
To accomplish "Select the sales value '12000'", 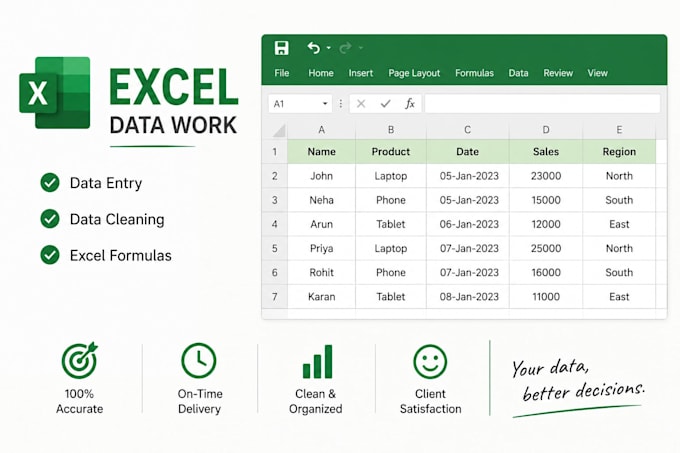I will 546,224.
